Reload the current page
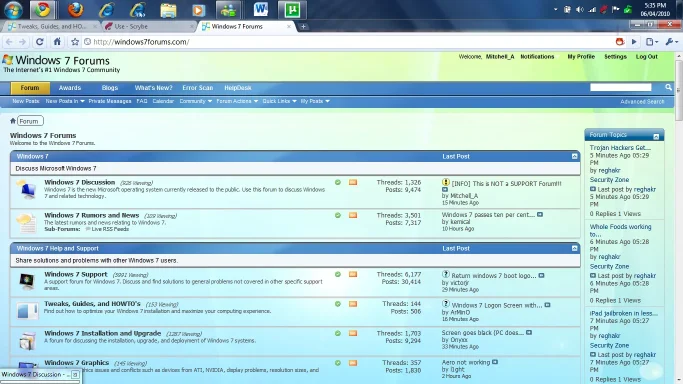This screenshot has height=384, width=683. point(40,42)
